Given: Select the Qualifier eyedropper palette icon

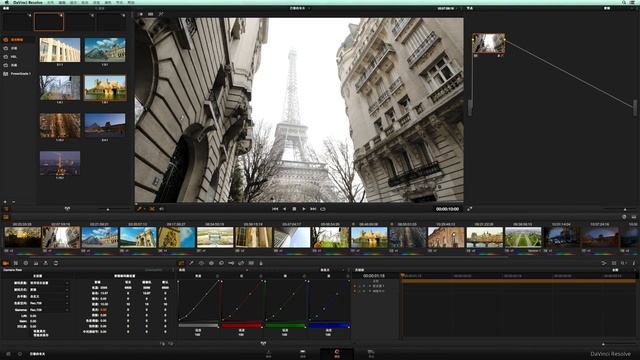Looking at the screenshot, I should point(191,263).
